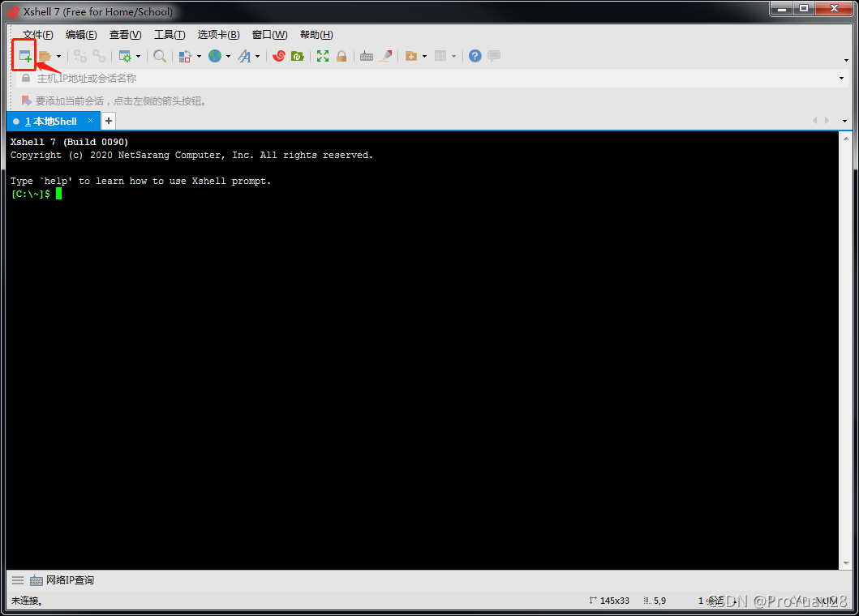Expand the properties gear dropdown arrow
This screenshot has width=859, height=616.
point(138,56)
